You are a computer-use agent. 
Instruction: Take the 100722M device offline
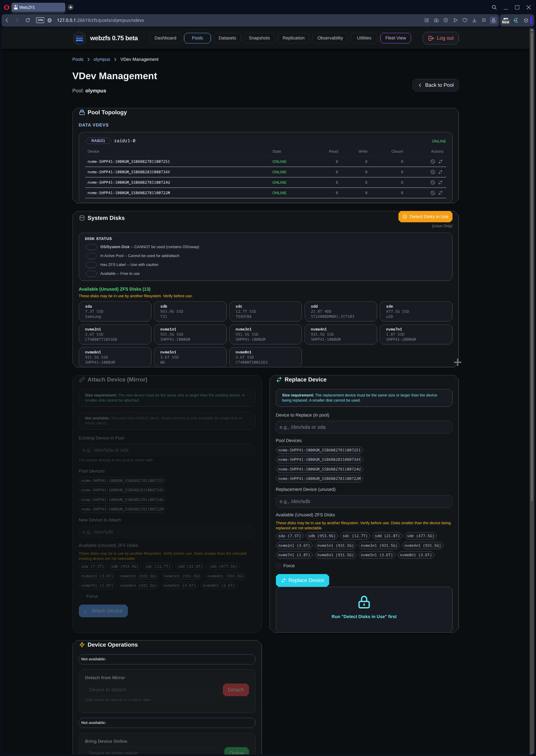point(432,193)
